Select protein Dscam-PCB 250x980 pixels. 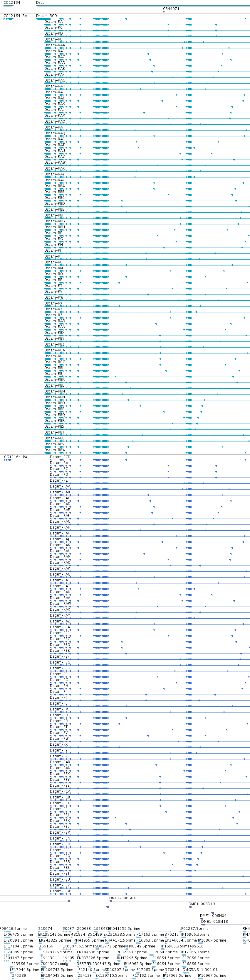[x=60, y=797]
